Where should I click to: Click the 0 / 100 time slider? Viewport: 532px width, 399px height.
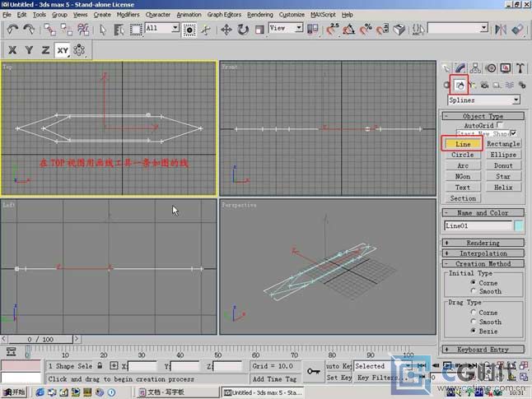[x=40, y=339]
